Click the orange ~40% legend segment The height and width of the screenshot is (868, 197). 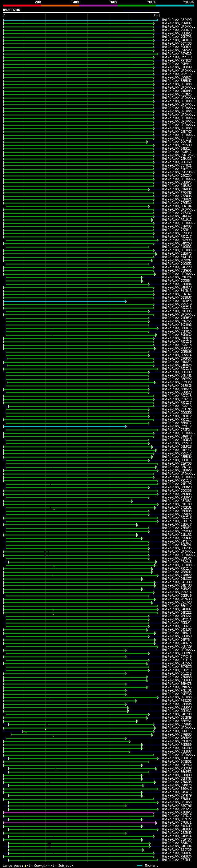pyautogui.click(x=60, y=6)
